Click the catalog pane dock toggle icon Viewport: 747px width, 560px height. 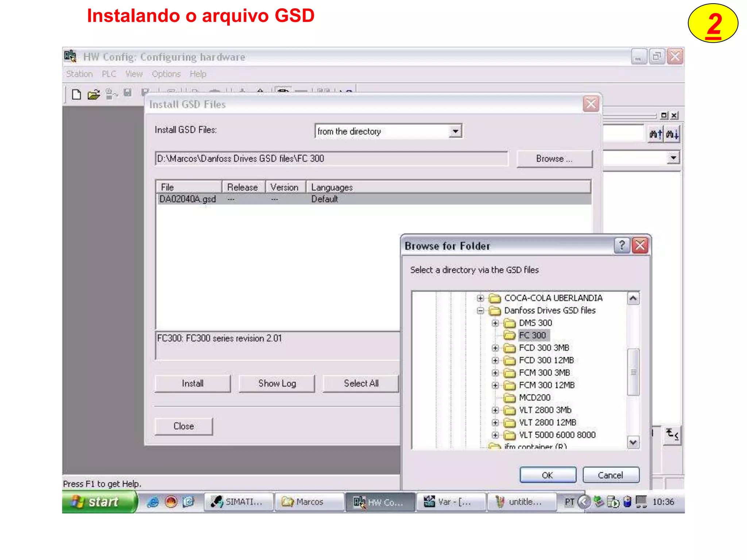[x=664, y=115]
